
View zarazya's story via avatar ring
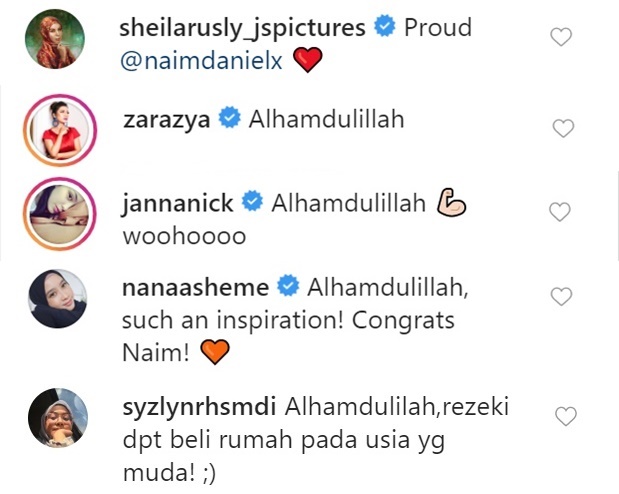(60, 130)
